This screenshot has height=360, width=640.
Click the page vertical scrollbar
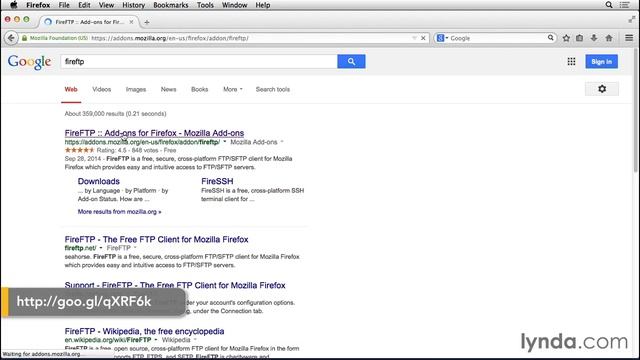636,110
